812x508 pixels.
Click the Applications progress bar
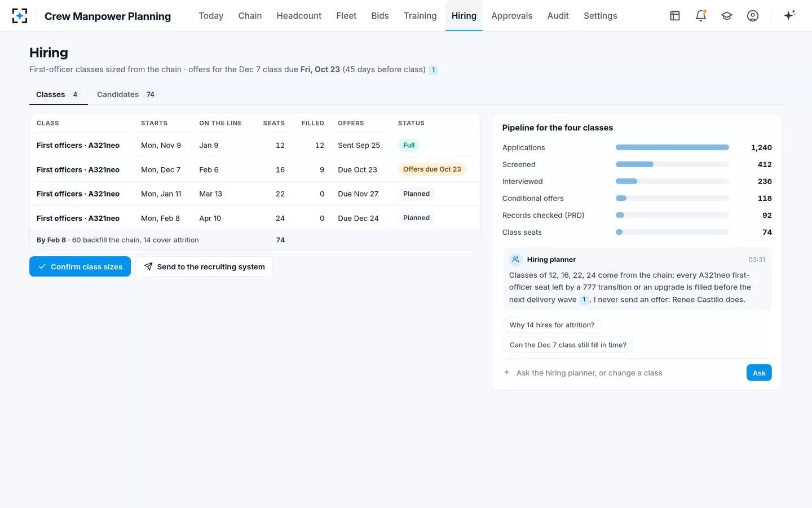[672, 147]
